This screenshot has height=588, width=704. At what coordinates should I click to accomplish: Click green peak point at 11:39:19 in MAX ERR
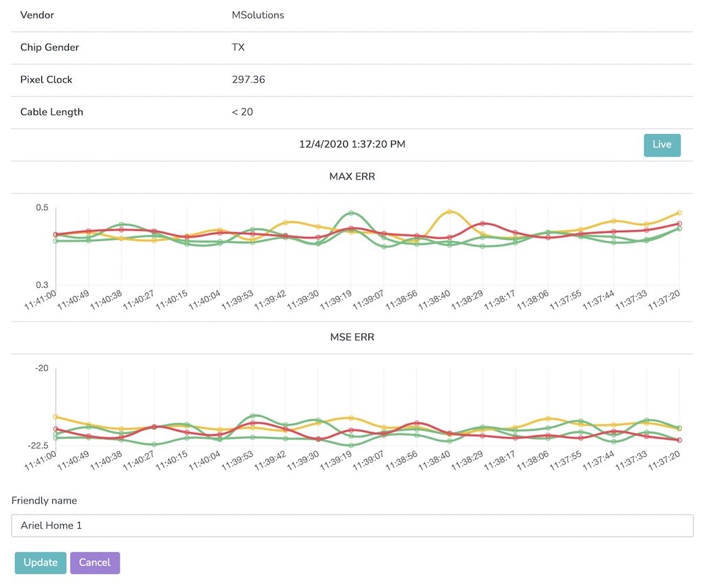click(351, 213)
